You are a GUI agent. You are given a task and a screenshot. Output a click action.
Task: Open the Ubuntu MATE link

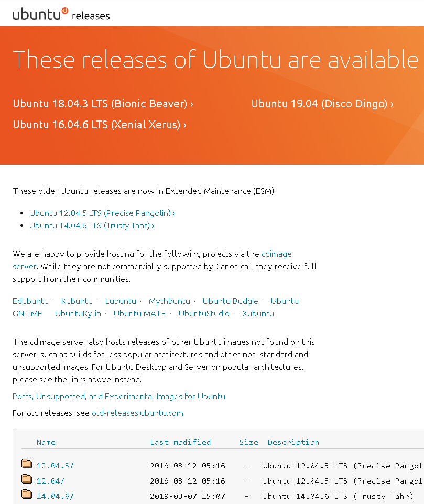(140, 314)
